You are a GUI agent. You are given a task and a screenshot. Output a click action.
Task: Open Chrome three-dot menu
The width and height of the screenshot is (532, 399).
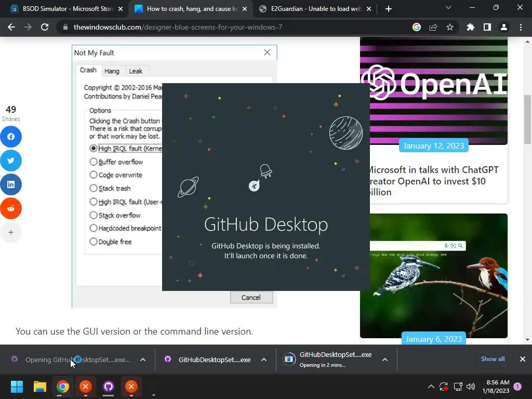pos(521,27)
